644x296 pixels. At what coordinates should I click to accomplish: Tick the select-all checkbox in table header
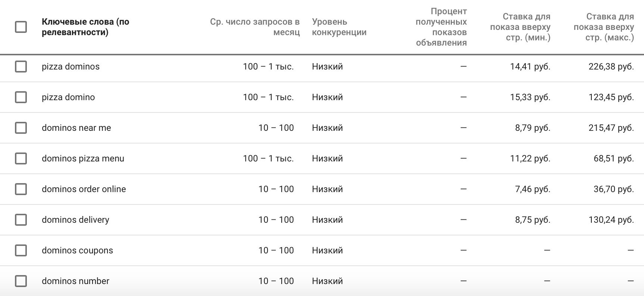click(x=21, y=27)
